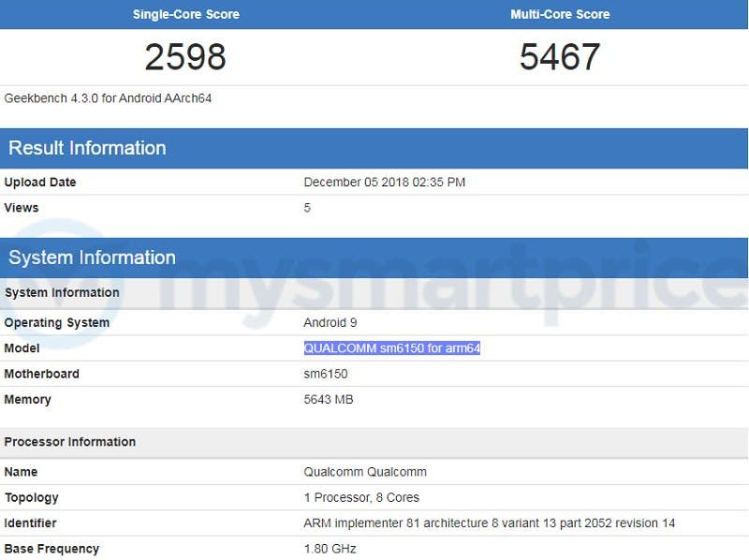Click the Processor Information subheader
Viewport: 749px width, 560px height.
70,442
